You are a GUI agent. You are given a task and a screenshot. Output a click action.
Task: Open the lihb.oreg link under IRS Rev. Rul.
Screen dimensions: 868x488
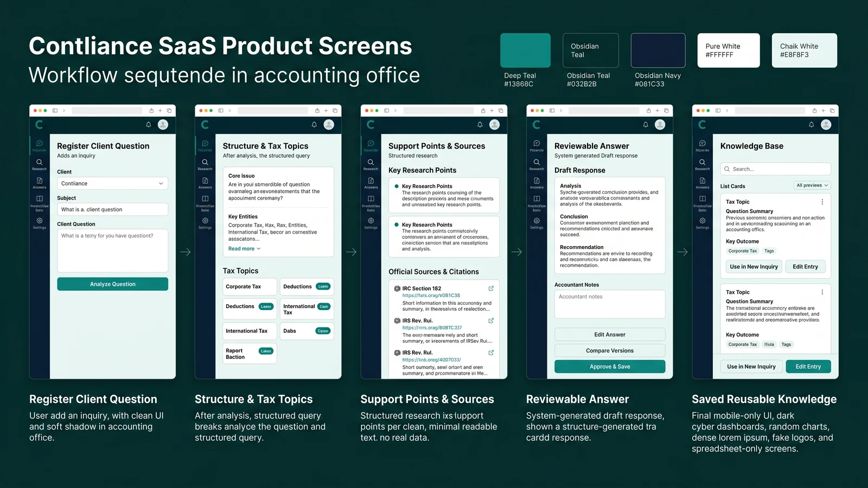(431, 359)
